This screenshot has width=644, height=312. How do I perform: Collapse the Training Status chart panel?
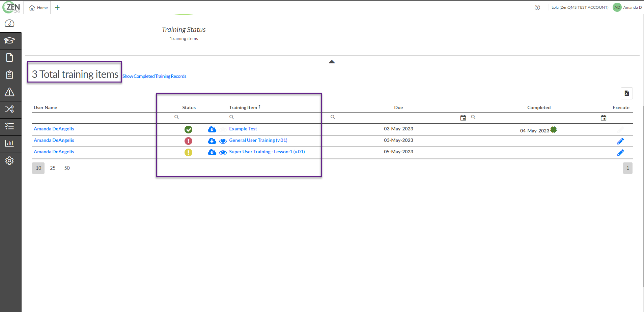coord(332,62)
